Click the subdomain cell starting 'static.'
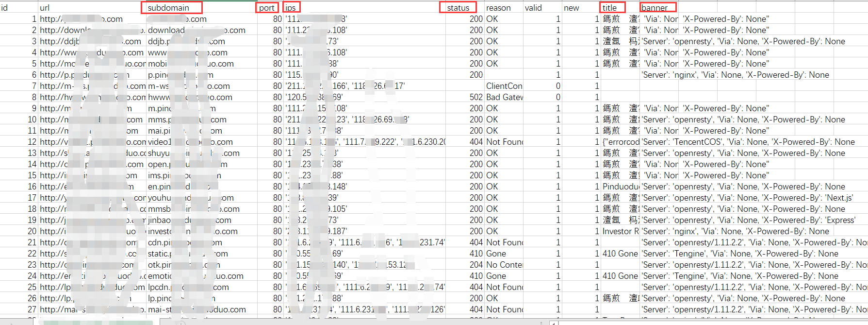 click(x=201, y=254)
